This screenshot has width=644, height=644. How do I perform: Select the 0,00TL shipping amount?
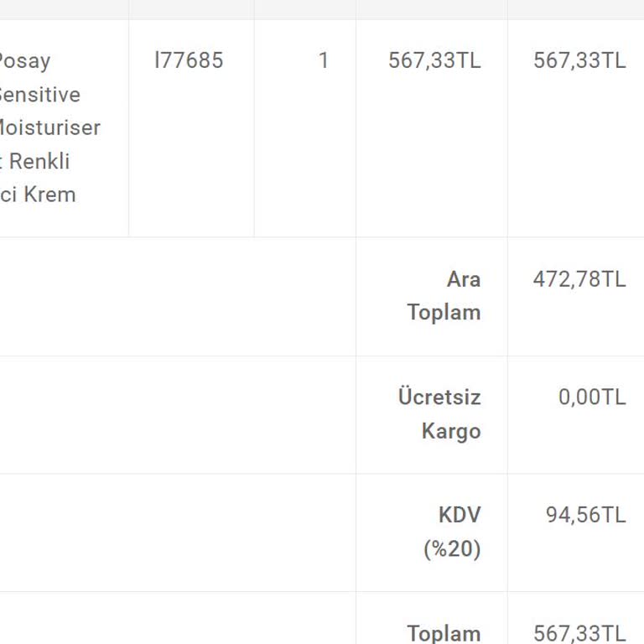coord(591,397)
